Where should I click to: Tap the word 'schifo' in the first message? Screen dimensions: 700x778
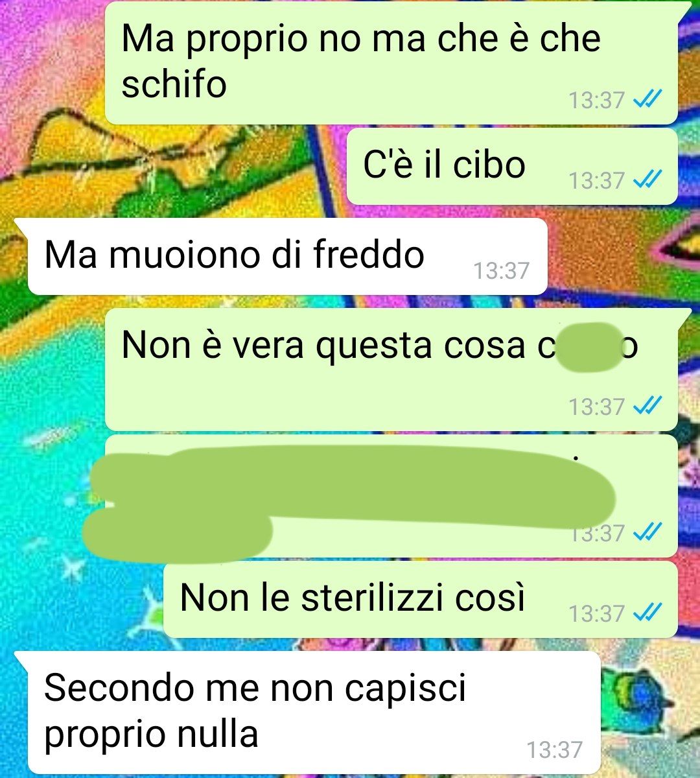[174, 84]
